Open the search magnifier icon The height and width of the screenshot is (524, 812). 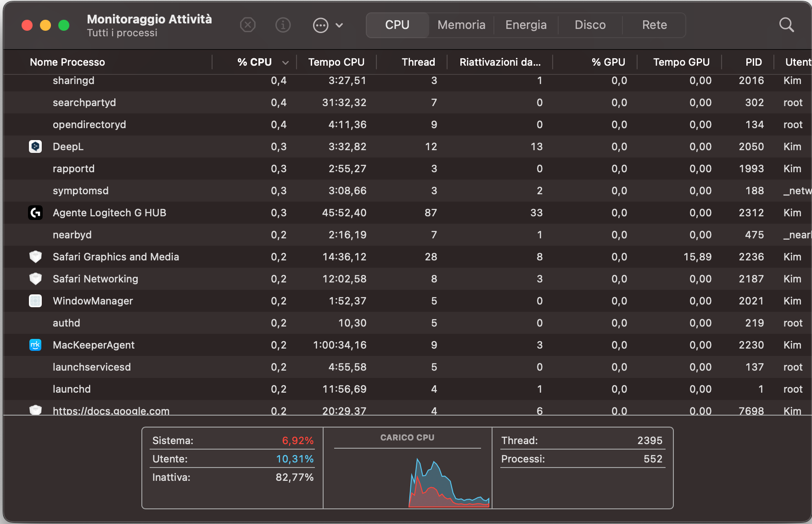click(787, 25)
